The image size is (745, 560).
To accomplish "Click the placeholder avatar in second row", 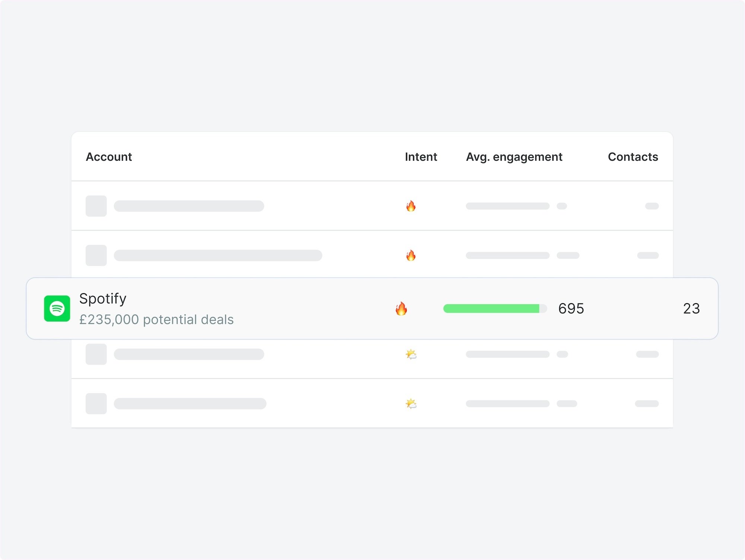I will point(96,256).
